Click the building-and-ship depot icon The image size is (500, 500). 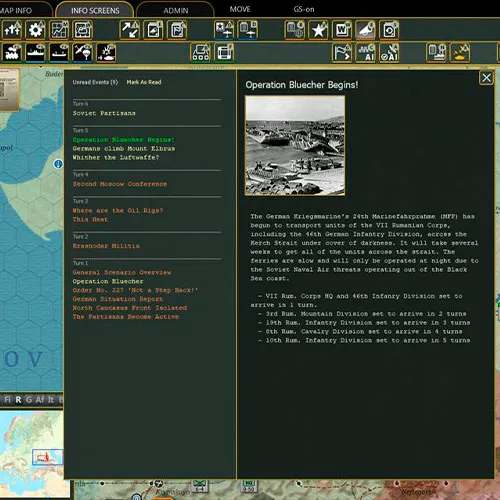coord(436,53)
